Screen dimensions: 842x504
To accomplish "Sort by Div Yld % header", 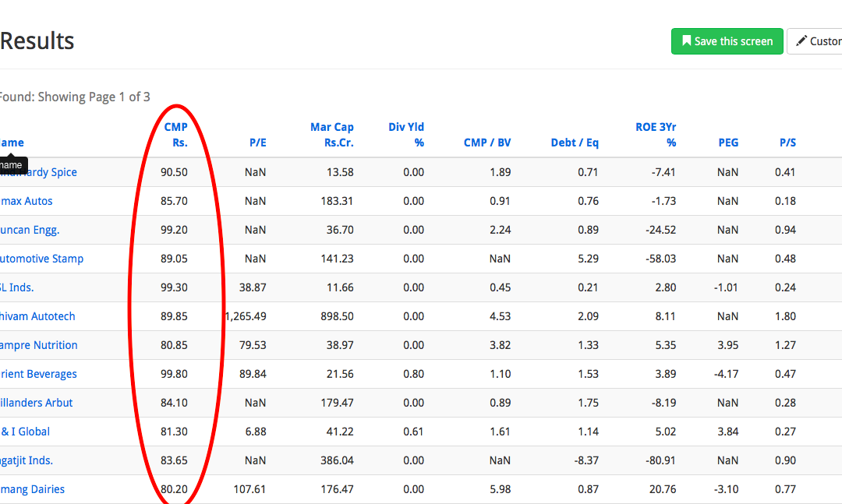I will (406, 135).
